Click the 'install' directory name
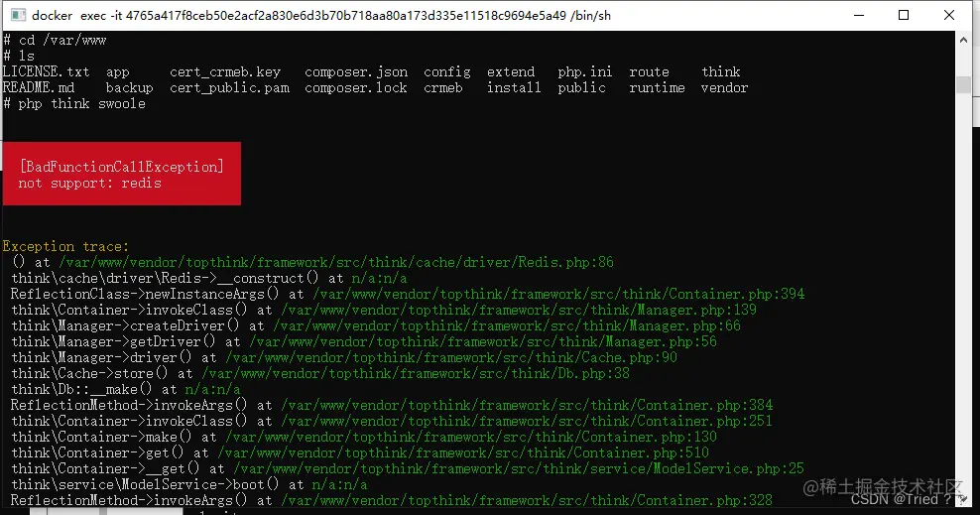980x515 pixels. click(x=514, y=87)
